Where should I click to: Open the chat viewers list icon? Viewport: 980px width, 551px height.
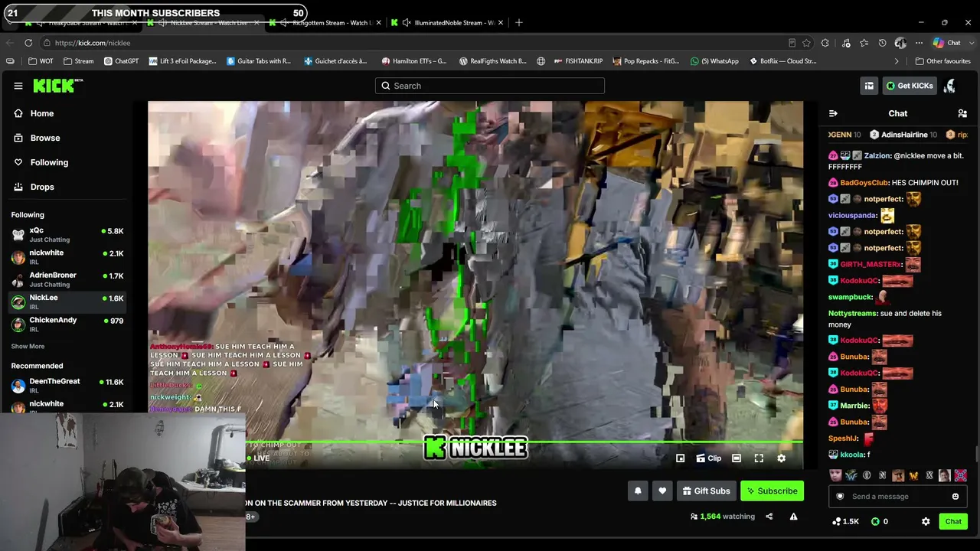tap(962, 113)
